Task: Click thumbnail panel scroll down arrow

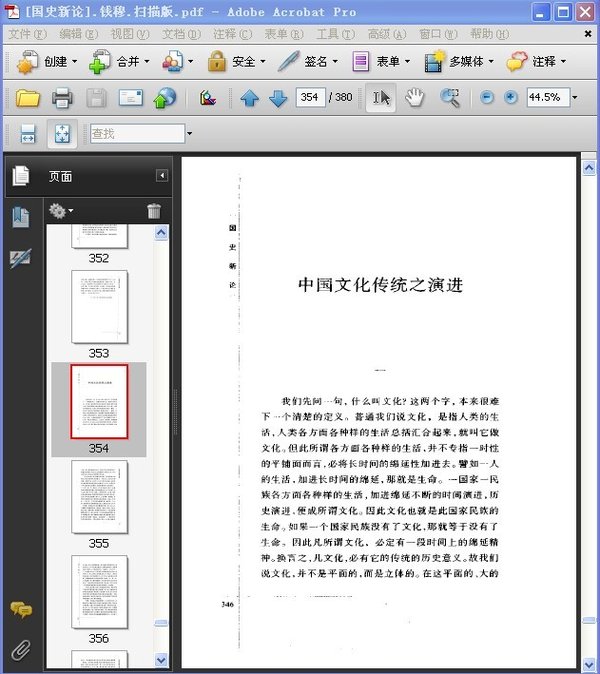Action: point(161,660)
